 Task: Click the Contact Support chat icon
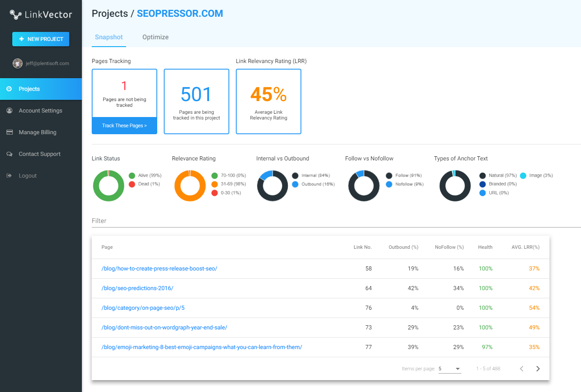tap(9, 154)
